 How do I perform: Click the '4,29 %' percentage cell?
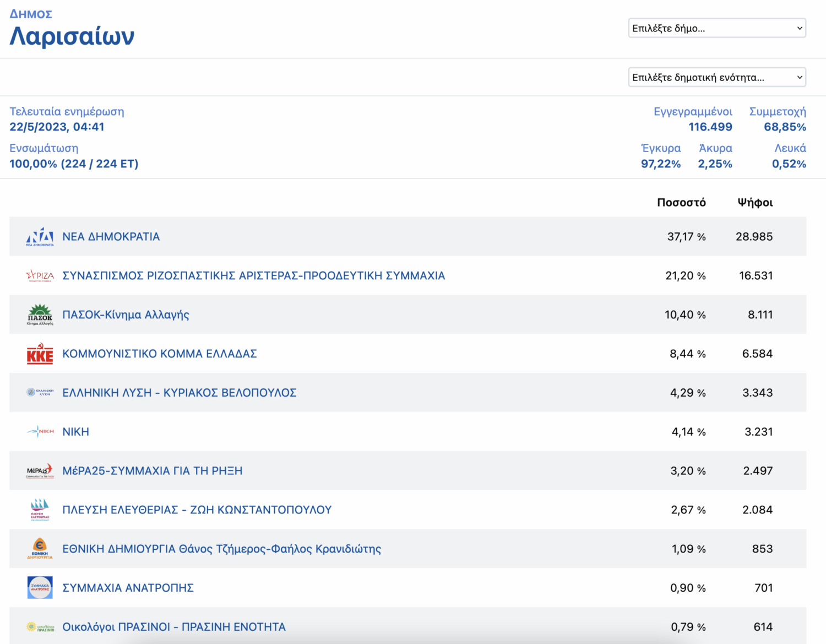tap(688, 393)
